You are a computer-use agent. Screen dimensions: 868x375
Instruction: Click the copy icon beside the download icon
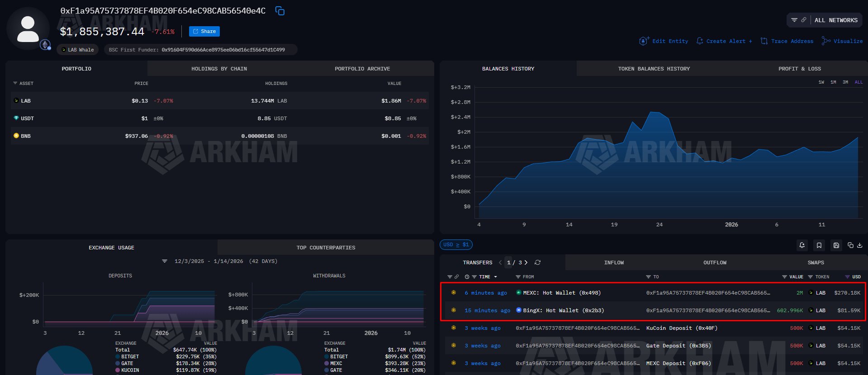click(850, 245)
